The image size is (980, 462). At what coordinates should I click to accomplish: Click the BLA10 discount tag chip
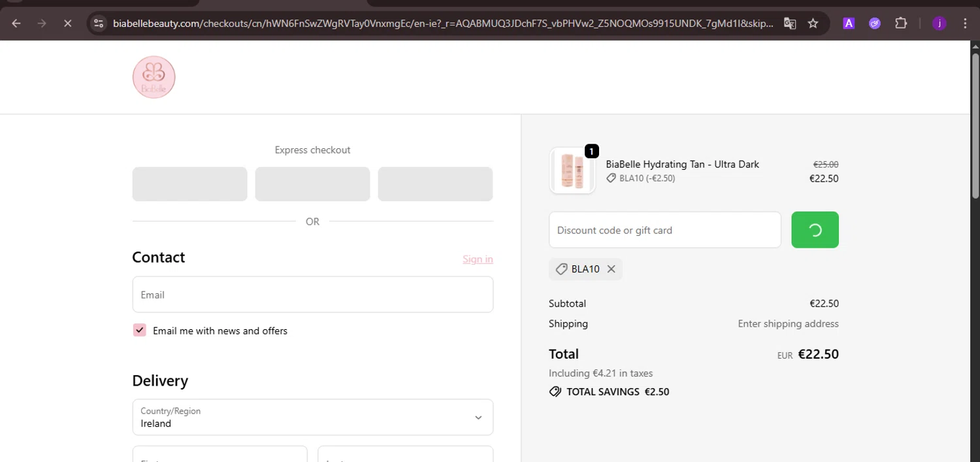pos(585,269)
